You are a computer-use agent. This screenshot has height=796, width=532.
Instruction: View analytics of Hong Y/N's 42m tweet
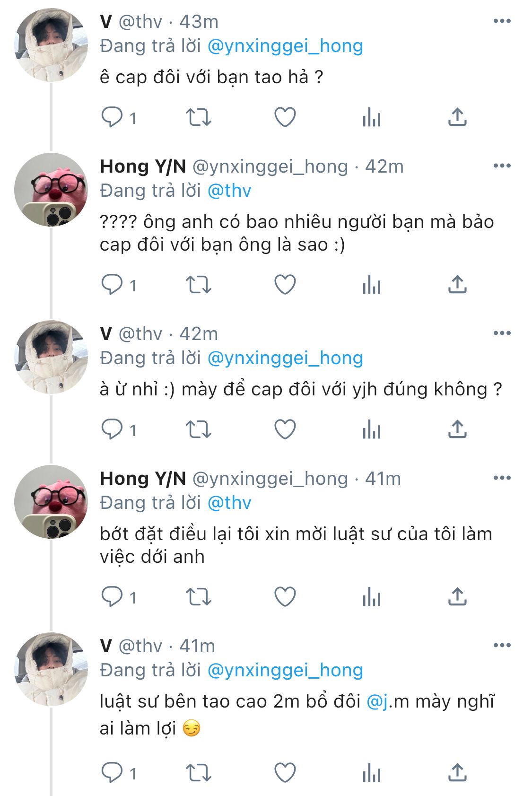pyautogui.click(x=372, y=285)
